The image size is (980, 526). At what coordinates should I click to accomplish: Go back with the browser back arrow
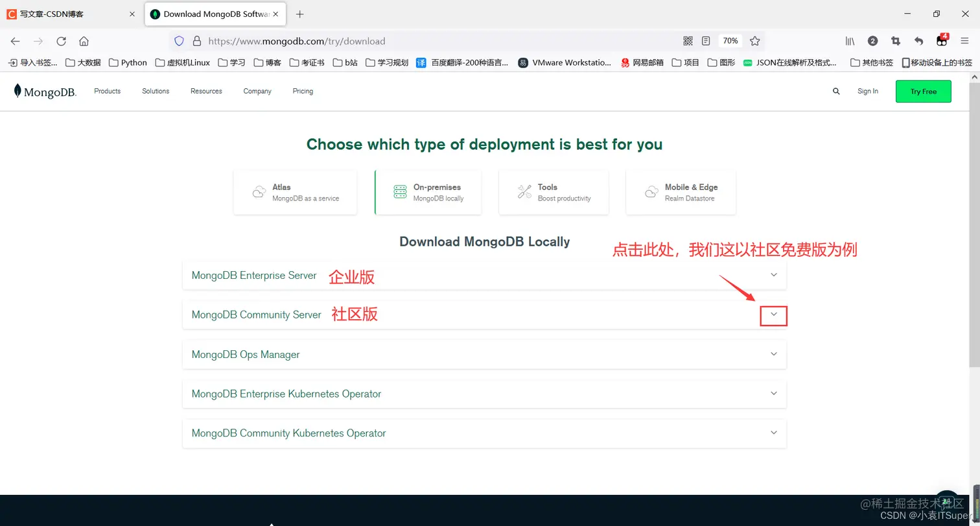pyautogui.click(x=15, y=41)
